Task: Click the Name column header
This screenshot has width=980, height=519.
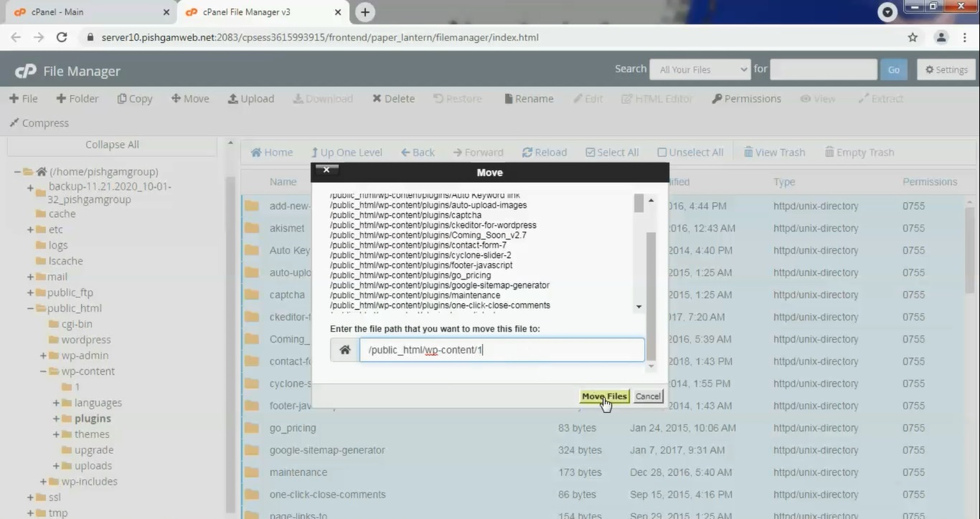Action: point(283,182)
